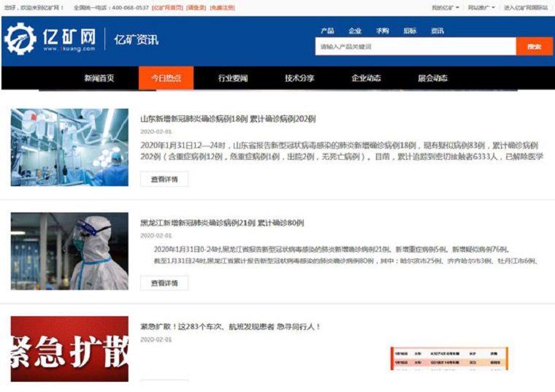Screen dimensions: 555x392
Task: Open the protective suit worker thumbnail
Action: [x=69, y=251]
